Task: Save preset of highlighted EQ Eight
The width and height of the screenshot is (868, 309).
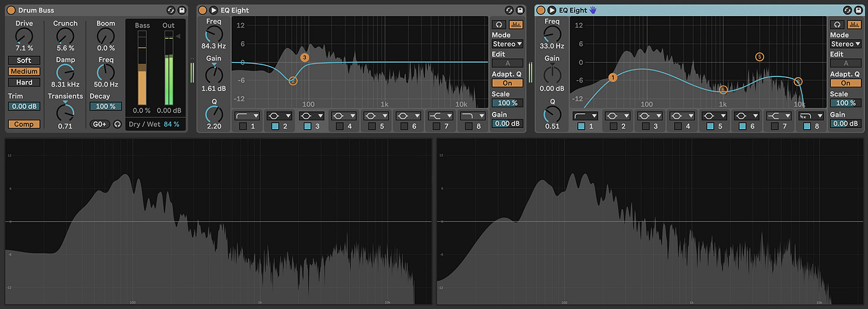Action: pos(858,10)
